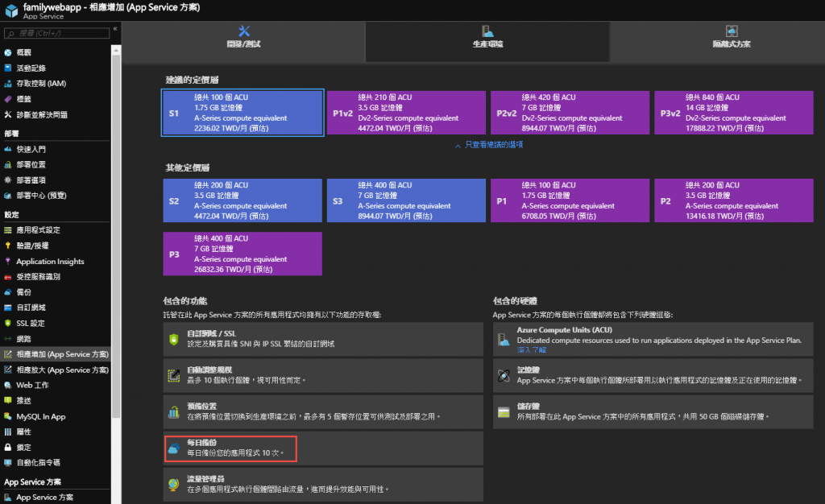825x504 pixels.
Task: Choose the P3 pricing tier card
Action: point(243,254)
